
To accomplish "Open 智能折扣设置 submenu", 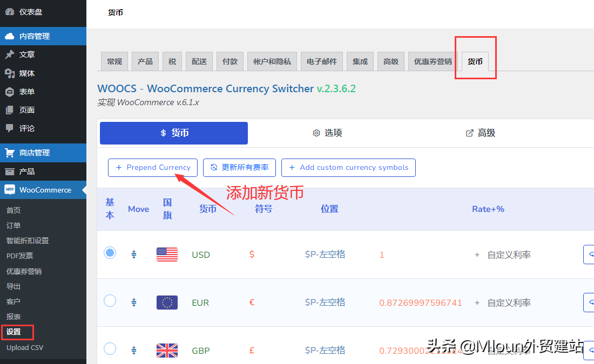I will pos(28,241).
